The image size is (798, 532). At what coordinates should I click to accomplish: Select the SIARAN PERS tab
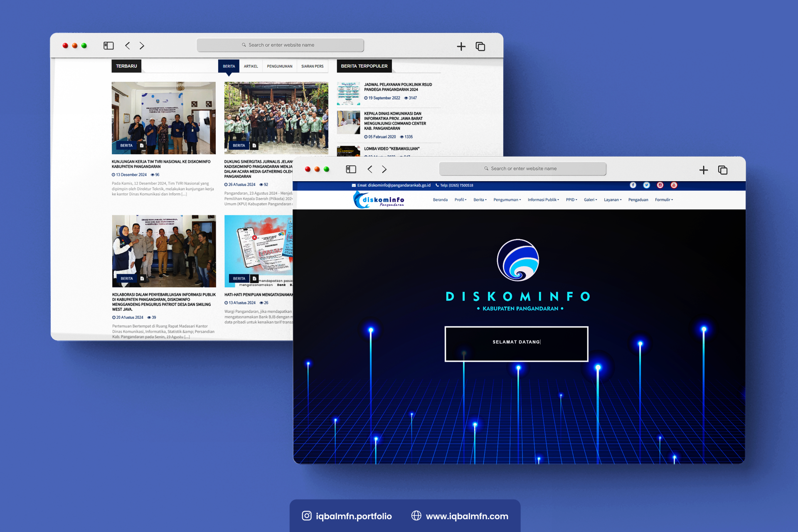[x=312, y=66]
